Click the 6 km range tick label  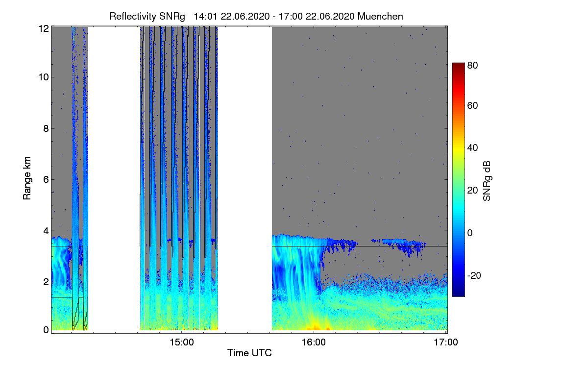tap(46, 180)
